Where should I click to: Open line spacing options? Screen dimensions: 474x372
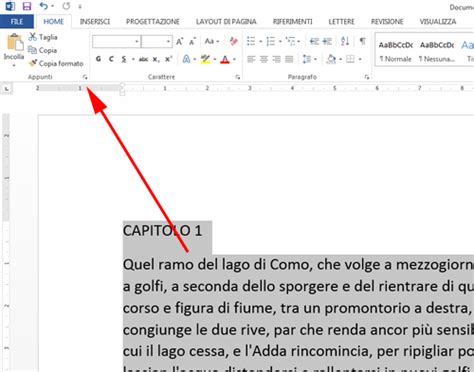[x=307, y=59]
